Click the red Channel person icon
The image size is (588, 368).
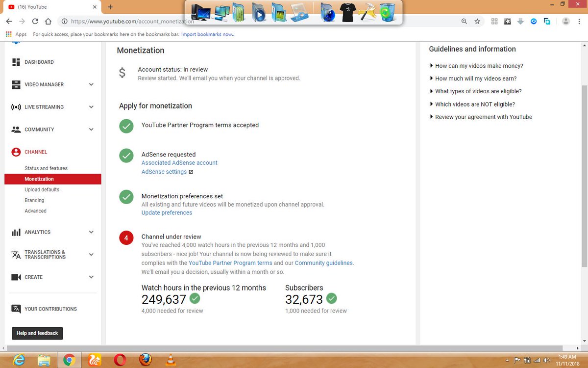pos(16,152)
